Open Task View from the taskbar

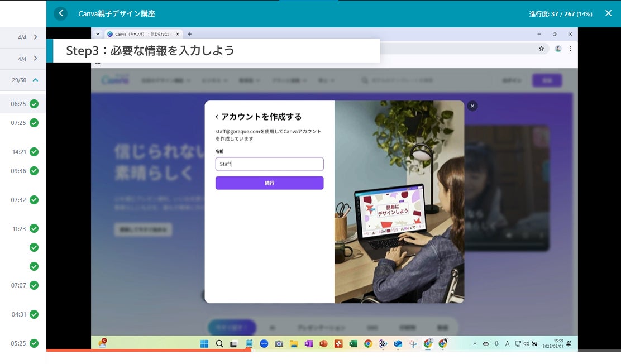pos(233,344)
